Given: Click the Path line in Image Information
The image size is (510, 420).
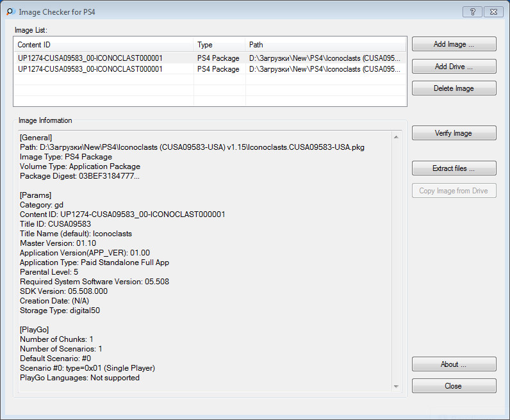Looking at the screenshot, I should [192, 147].
